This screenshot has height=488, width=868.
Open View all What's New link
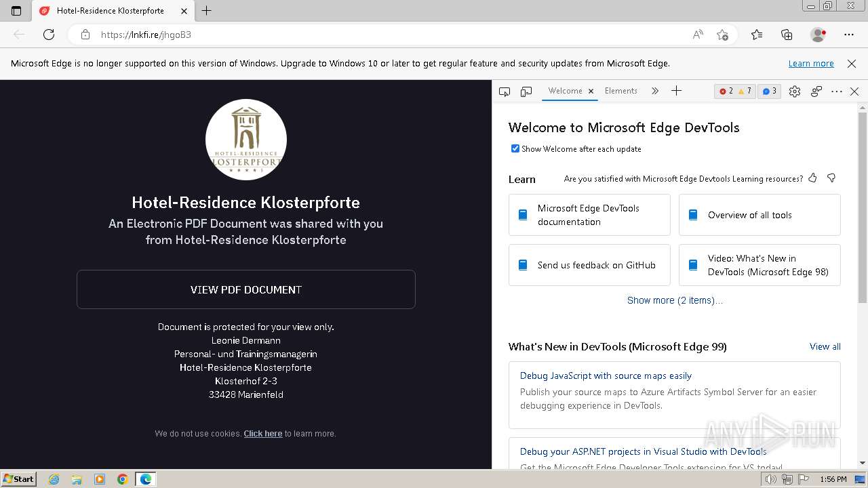point(825,346)
